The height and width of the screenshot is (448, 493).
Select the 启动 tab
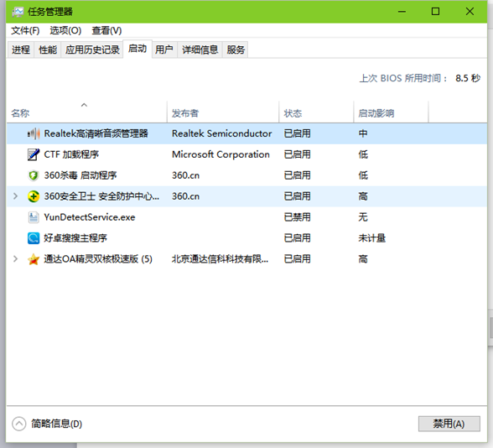point(138,49)
